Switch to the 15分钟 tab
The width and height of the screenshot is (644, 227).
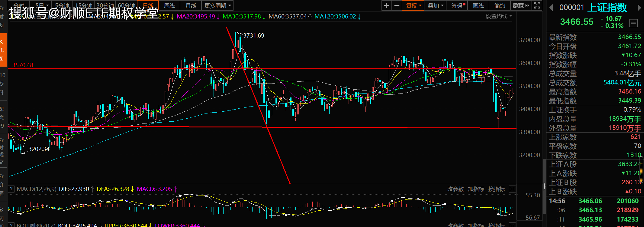(x=84, y=5)
